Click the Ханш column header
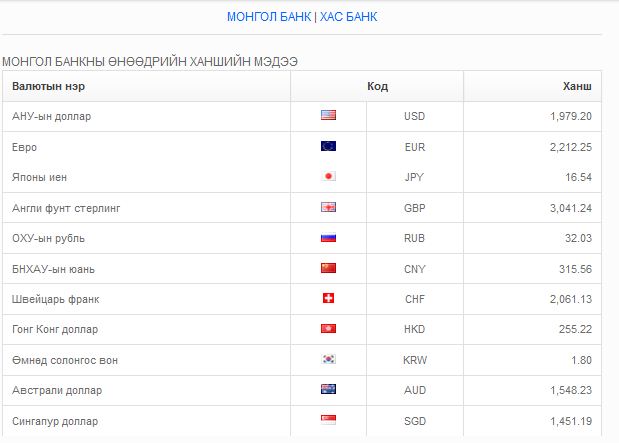619x443 pixels. click(577, 86)
